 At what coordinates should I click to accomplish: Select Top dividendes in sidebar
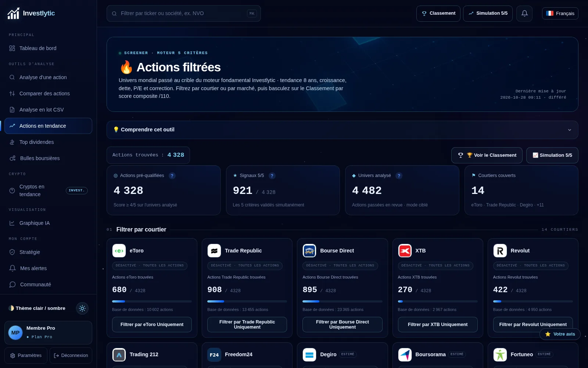tap(48, 142)
